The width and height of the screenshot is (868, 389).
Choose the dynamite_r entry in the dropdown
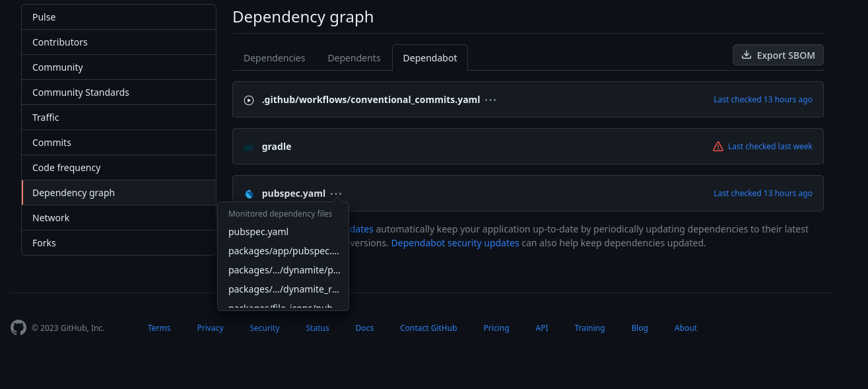click(x=284, y=289)
